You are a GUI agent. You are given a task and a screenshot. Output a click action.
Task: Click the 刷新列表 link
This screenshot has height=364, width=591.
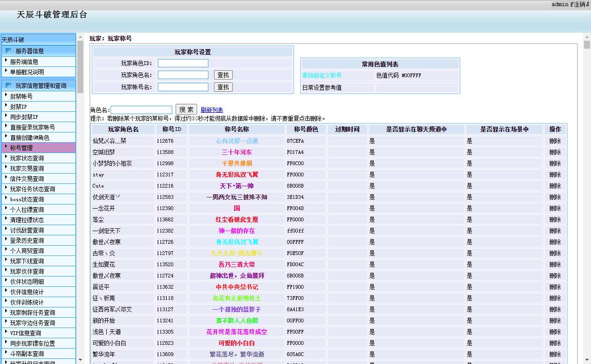point(212,110)
